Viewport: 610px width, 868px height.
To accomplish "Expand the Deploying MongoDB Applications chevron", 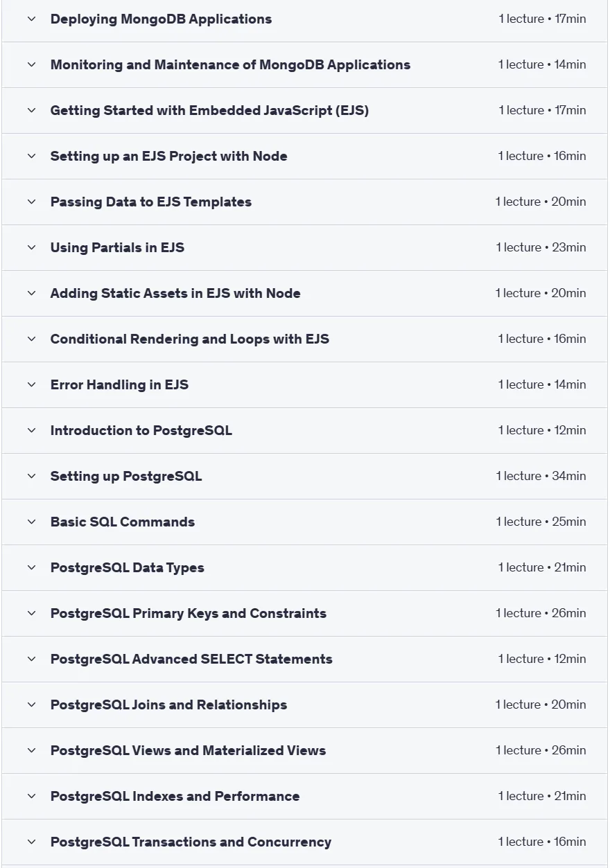I will 31,19.
